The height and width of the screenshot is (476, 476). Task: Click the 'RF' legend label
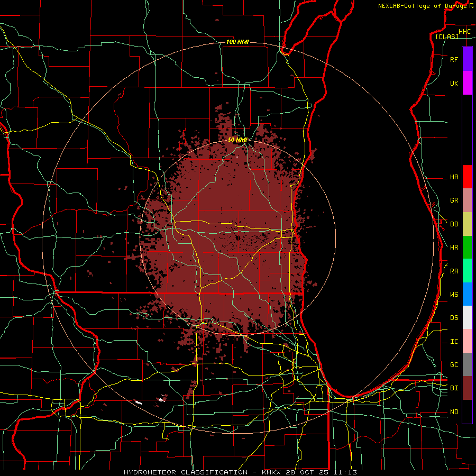[454, 59]
